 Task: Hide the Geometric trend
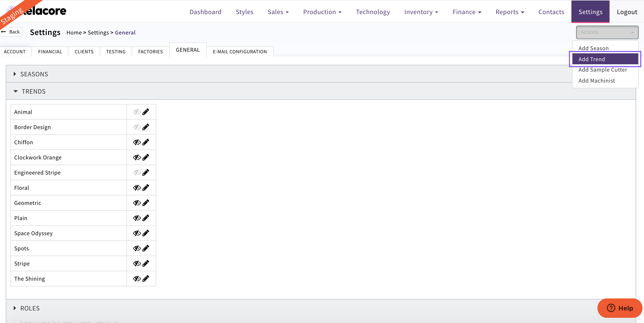point(137,203)
